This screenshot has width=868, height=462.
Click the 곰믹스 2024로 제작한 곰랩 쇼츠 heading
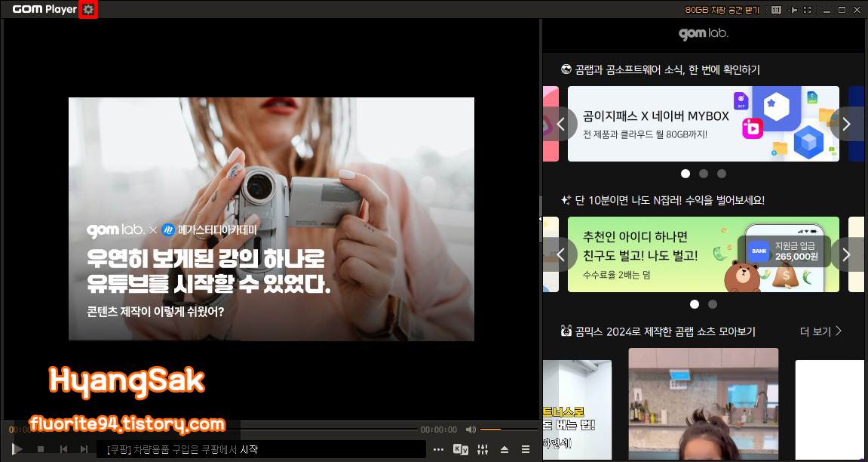pyautogui.click(x=658, y=331)
